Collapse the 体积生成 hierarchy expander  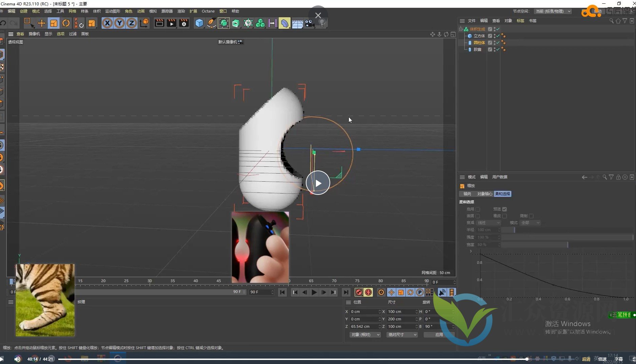(460, 29)
